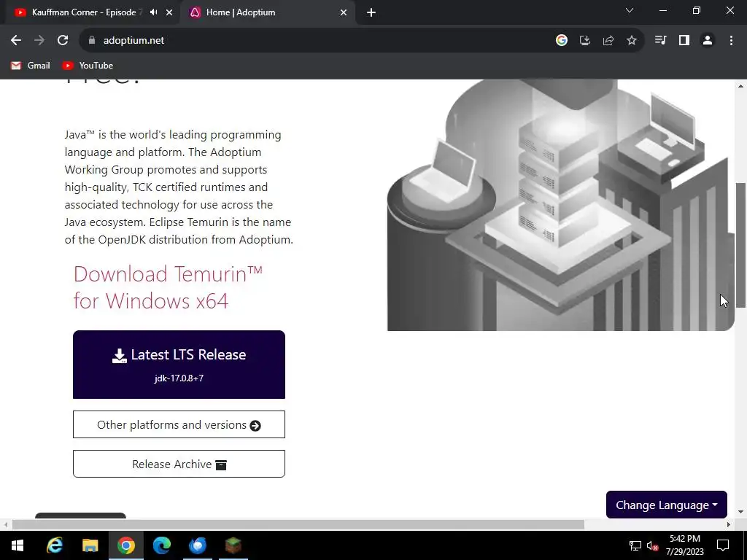This screenshot has width=747, height=560.
Task: Click the scroll down arrow
Action: pos(741,513)
